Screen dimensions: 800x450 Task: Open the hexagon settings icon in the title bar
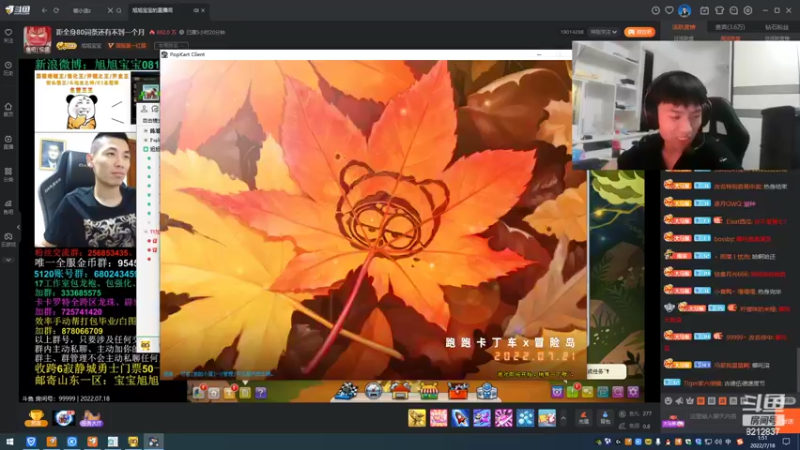coord(748,10)
